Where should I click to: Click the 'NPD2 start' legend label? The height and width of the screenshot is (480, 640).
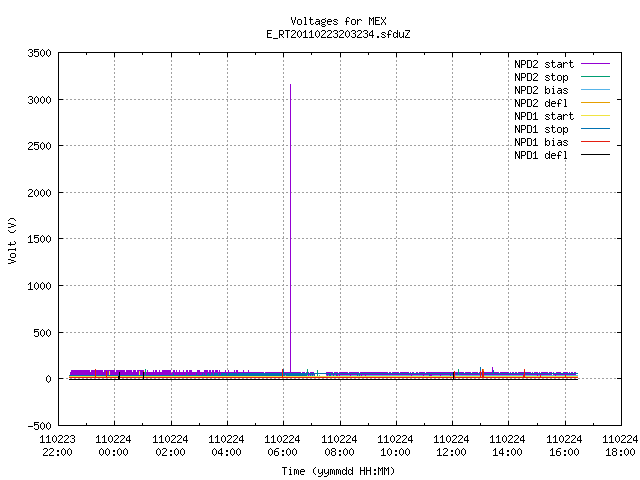(x=544, y=64)
